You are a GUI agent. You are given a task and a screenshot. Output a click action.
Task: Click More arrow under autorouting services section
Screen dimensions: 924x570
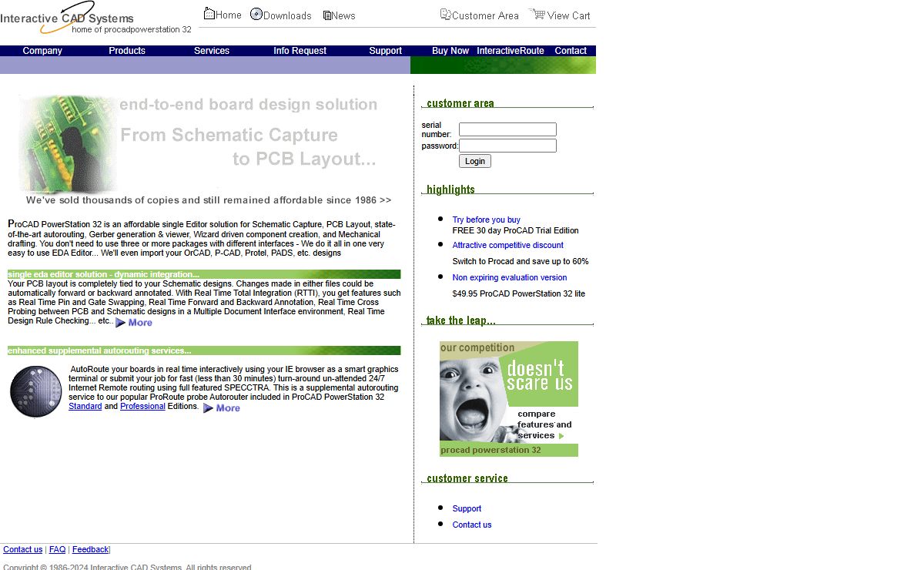(222, 408)
